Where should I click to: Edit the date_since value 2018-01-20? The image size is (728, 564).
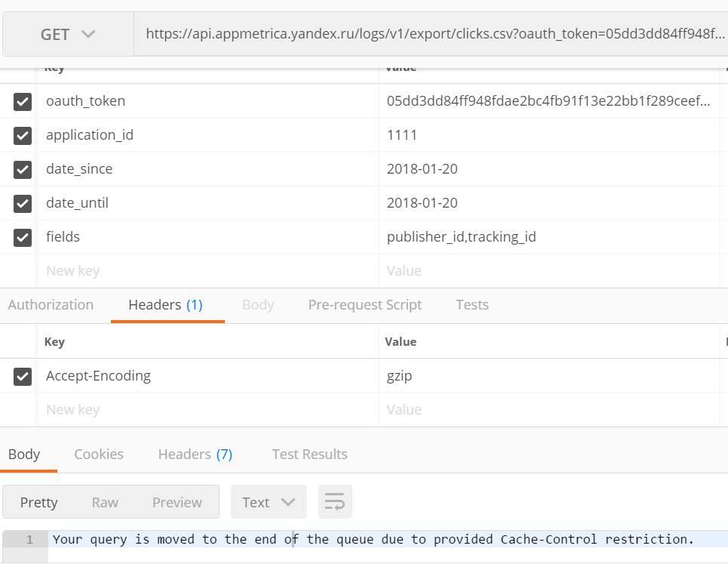point(548,168)
